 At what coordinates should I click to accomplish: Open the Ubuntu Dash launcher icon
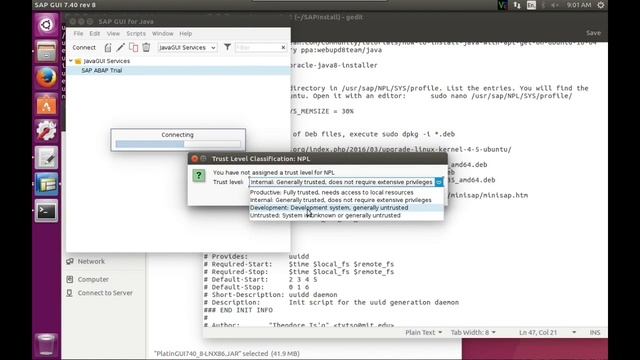(x=46, y=25)
